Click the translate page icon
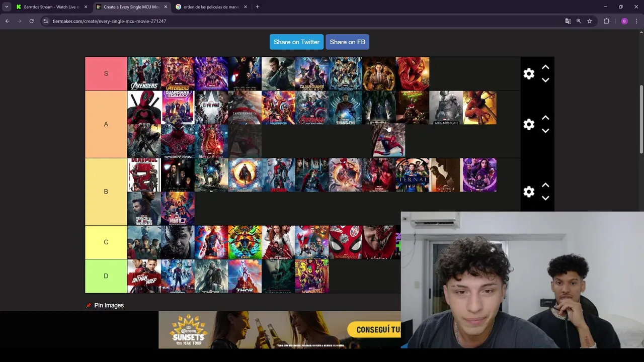 click(x=568, y=21)
